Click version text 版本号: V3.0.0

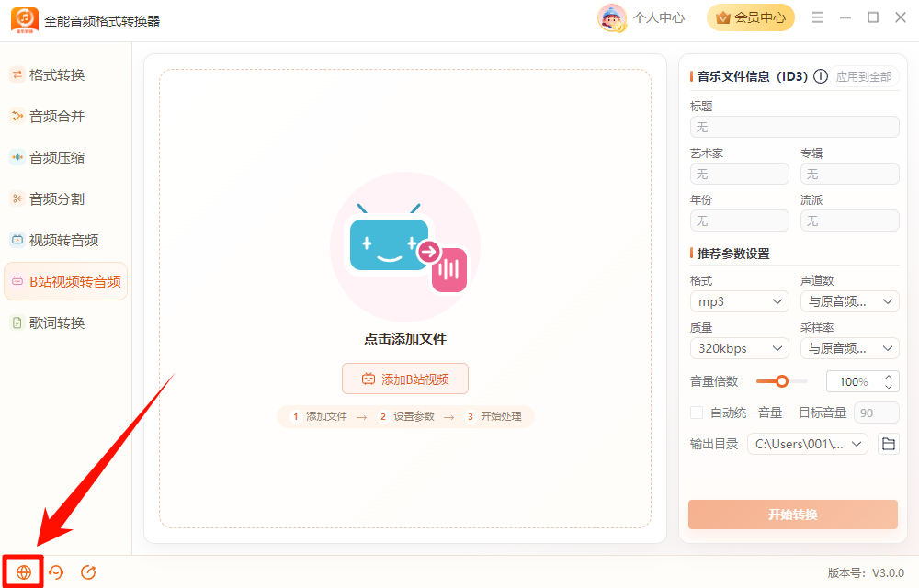pos(866,572)
